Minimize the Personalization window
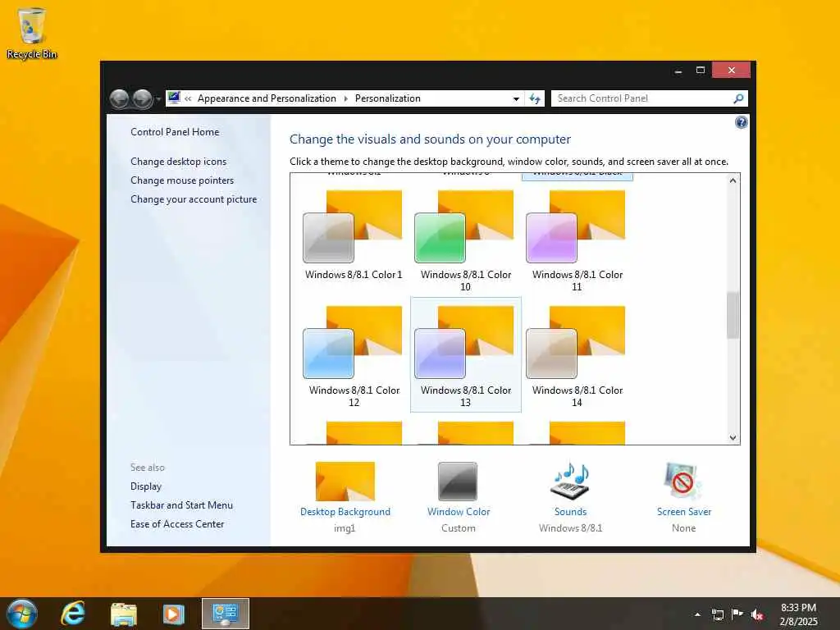This screenshot has height=630, width=840. pos(678,71)
